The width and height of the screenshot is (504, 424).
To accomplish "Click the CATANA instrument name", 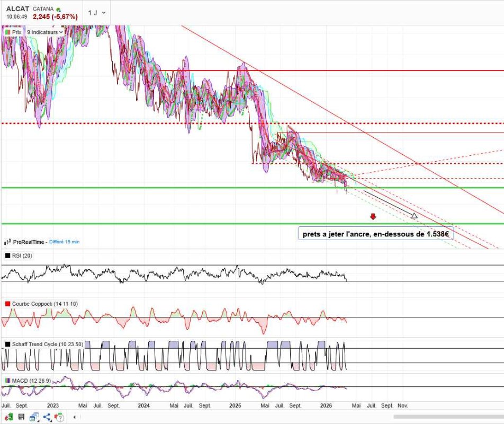I will point(43,9).
